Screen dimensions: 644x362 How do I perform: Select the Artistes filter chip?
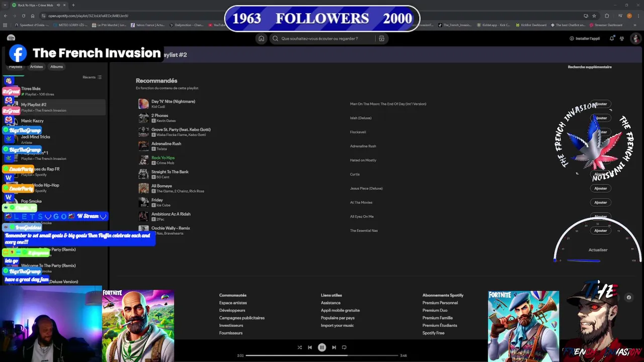pyautogui.click(x=36, y=66)
